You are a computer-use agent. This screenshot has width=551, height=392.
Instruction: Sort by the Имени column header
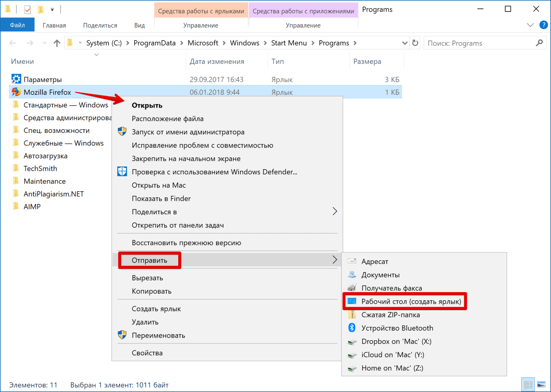(22, 61)
